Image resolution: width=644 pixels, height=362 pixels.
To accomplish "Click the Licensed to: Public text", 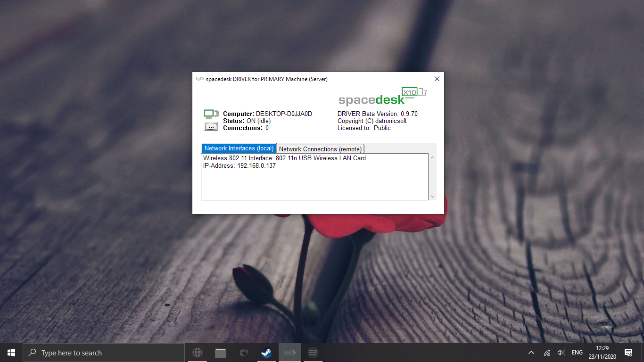I will (x=364, y=128).
